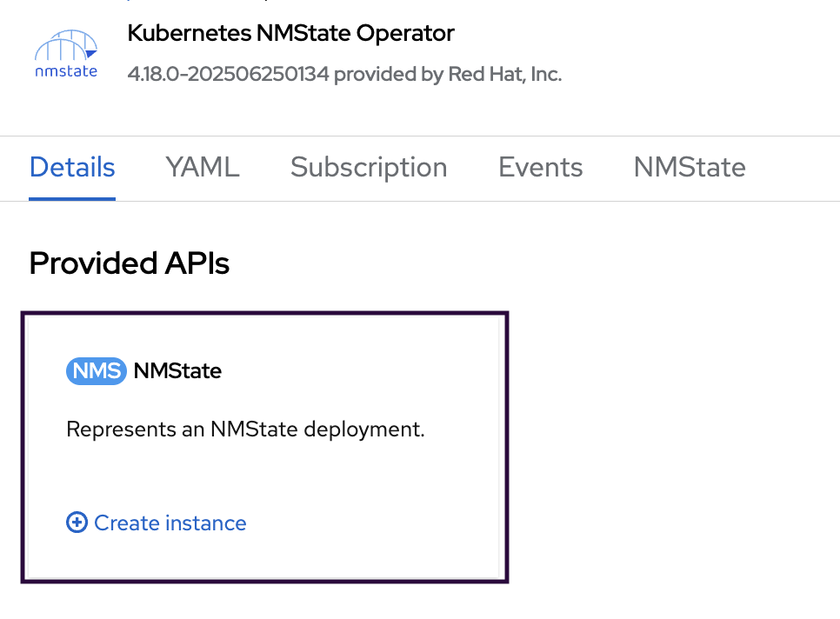Click the 'nmstate' wordmark under the bridge logo
Image resolution: width=840 pixels, height=619 pixels.
pyautogui.click(x=66, y=71)
